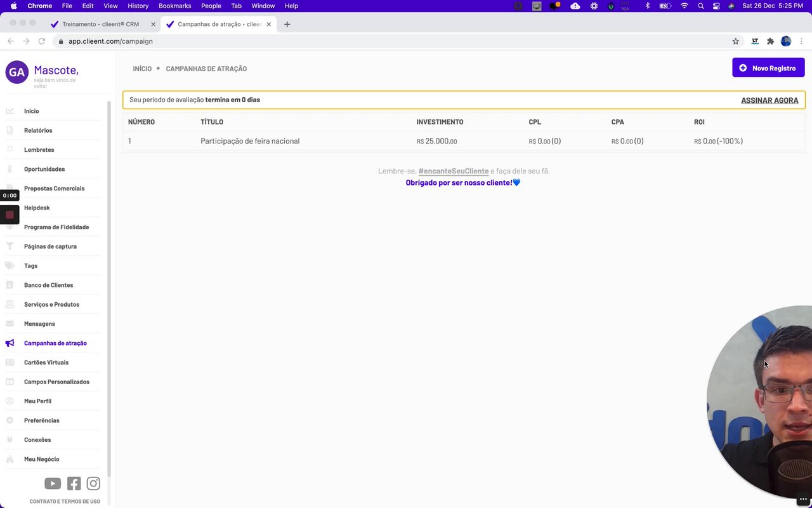Click the browser back arrow
The image size is (812, 508).
pos(10,41)
